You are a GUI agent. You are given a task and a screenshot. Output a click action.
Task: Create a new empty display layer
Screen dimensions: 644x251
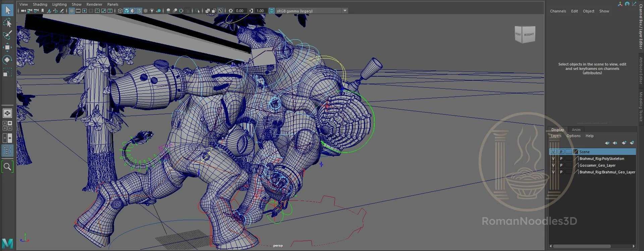pos(624,143)
